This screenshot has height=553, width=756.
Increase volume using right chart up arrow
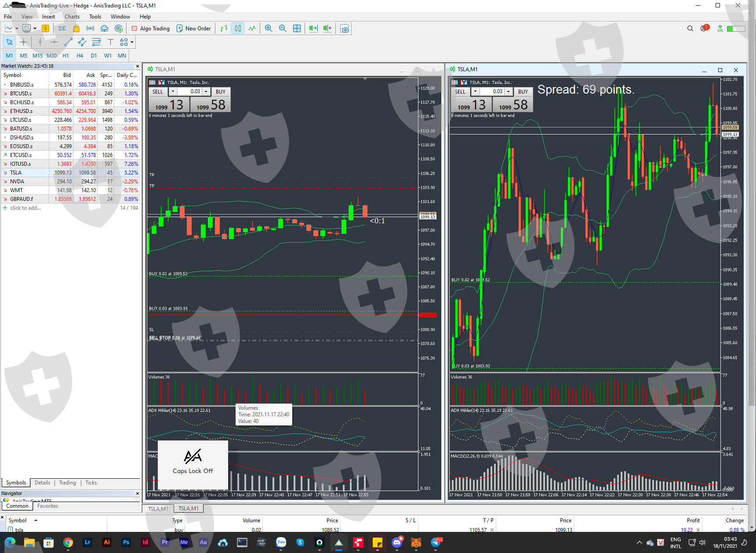(508, 91)
